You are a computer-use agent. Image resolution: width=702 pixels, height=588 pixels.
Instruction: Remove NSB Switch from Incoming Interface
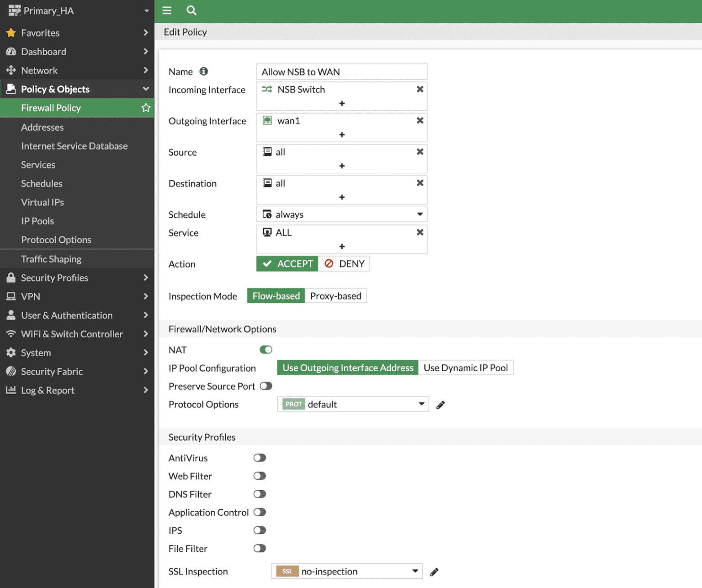coord(420,89)
